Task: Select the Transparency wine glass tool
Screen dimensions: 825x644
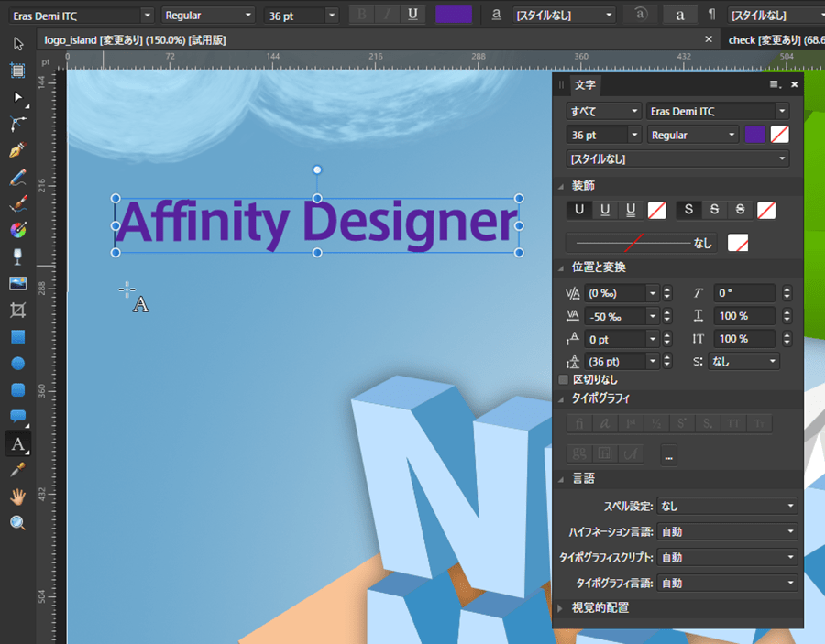Action: (17, 257)
